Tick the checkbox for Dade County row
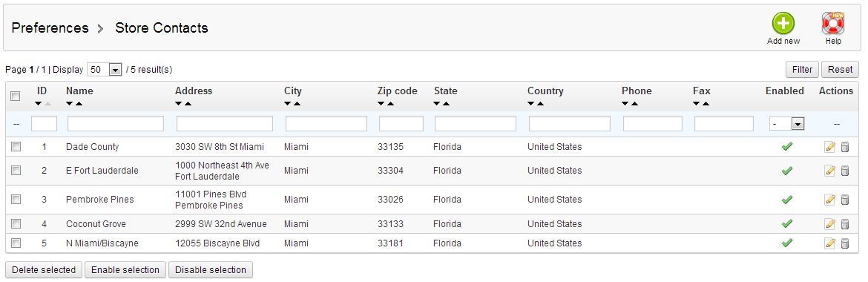The image size is (868, 282). 16,147
